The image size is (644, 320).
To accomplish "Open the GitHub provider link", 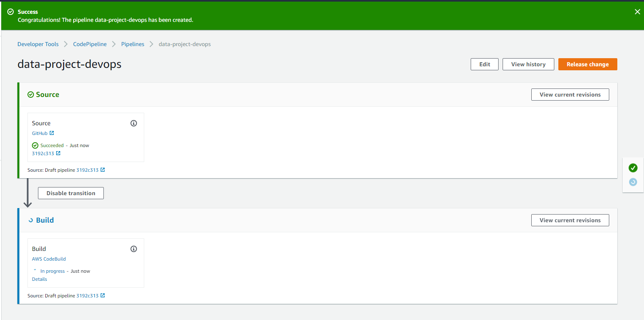I will (x=40, y=133).
